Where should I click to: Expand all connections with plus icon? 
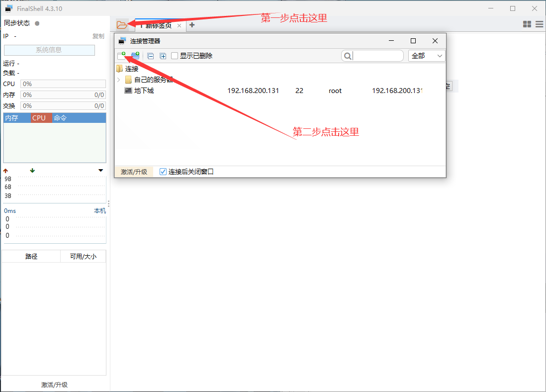point(163,56)
